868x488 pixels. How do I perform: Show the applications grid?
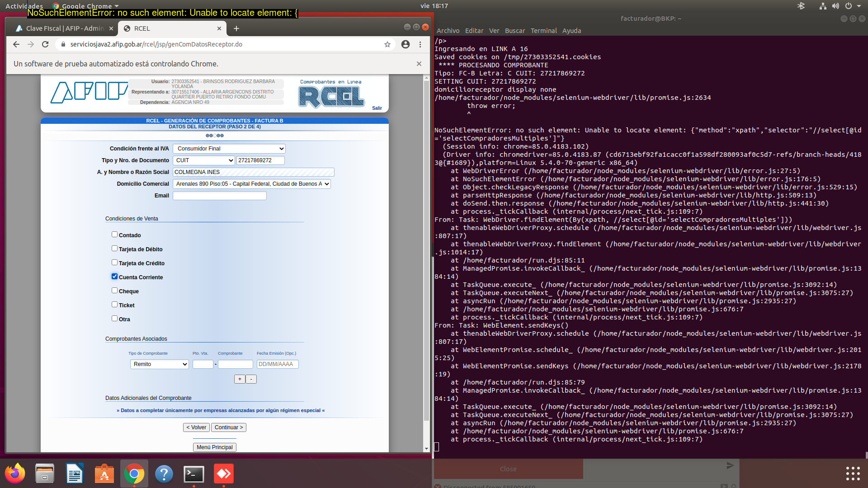click(853, 474)
